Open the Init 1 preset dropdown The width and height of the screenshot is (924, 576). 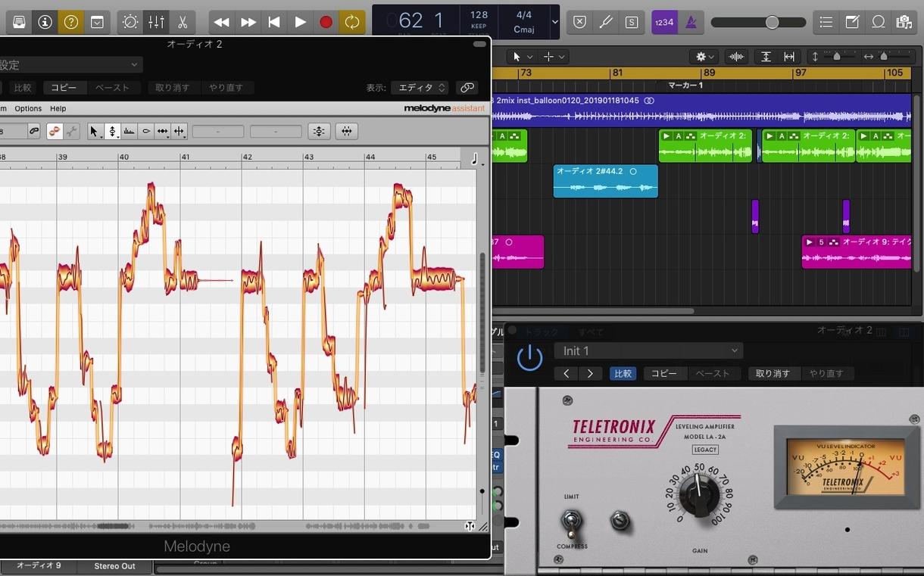(648, 350)
